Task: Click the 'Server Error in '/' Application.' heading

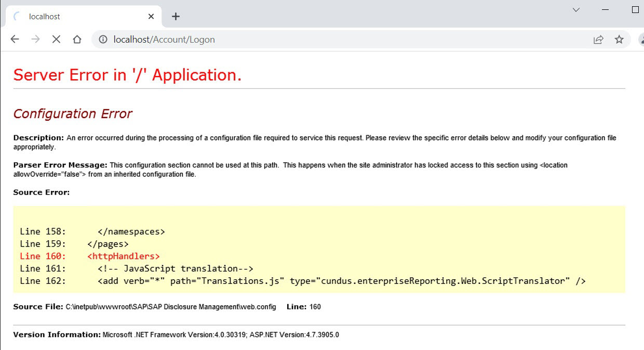Action: (127, 75)
